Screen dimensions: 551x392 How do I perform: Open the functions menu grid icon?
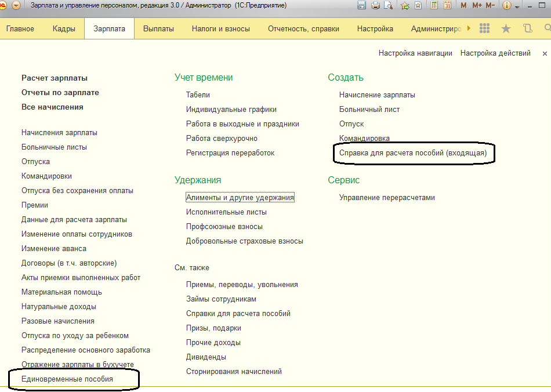[x=485, y=28]
